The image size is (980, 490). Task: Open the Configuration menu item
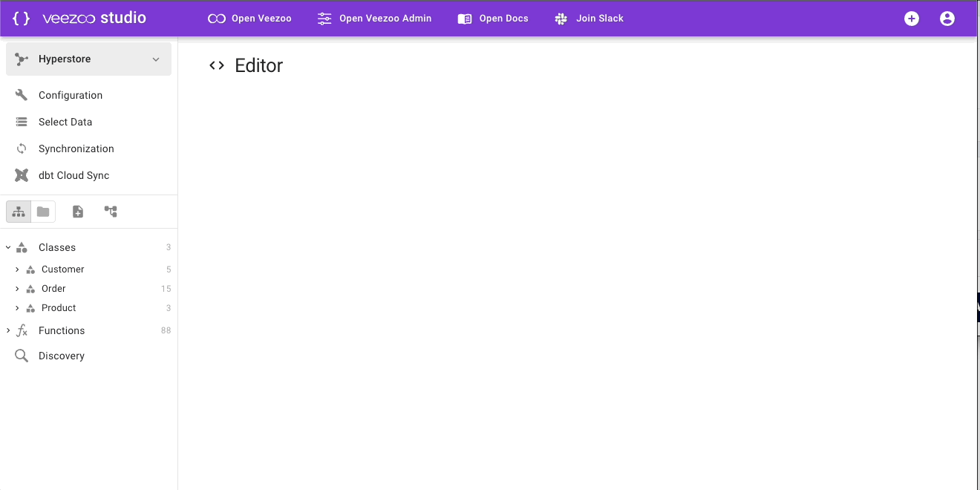71,95
